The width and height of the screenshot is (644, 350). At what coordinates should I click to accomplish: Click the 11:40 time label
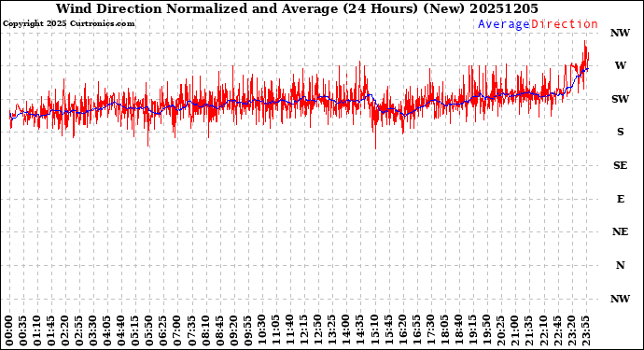coord(289,330)
